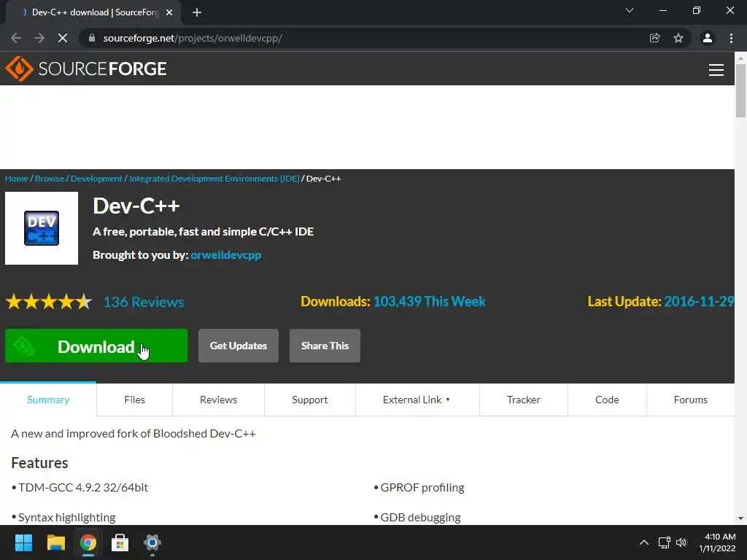Go back to the previous page
This screenshot has height=560, width=747.
click(16, 38)
